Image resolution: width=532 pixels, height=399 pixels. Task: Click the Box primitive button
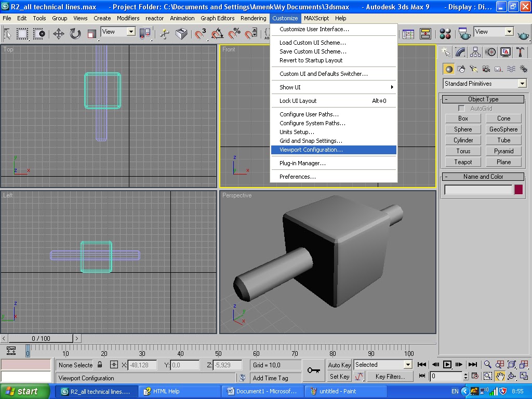click(463, 118)
